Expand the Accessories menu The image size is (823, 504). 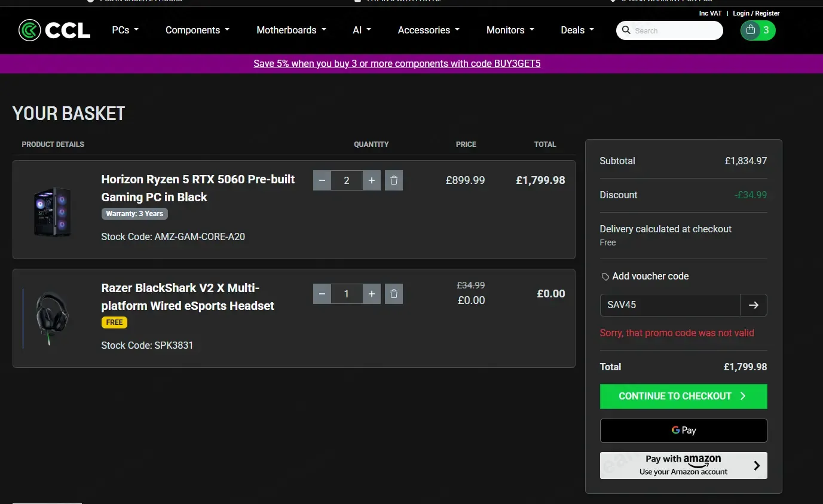pos(429,30)
